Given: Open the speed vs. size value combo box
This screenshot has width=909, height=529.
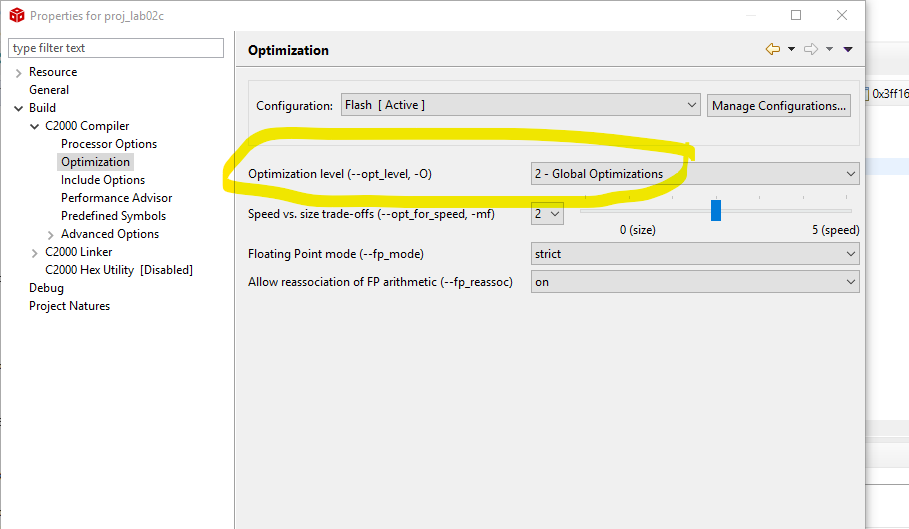Looking at the screenshot, I should pyautogui.click(x=547, y=214).
